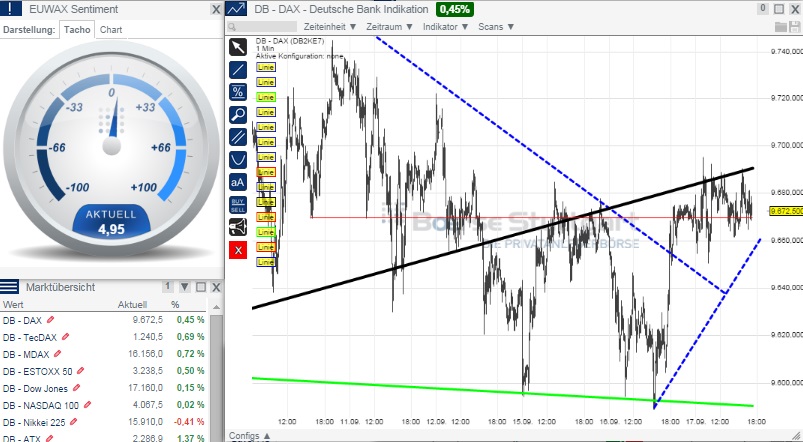Close the EUWAX Sentiment panel
803x442 pixels.
[x=216, y=9]
